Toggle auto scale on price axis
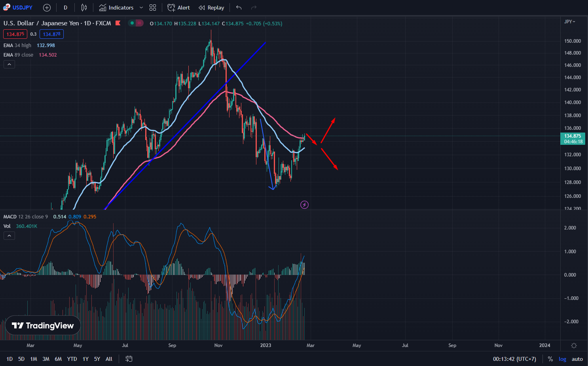588x366 pixels. 577,359
